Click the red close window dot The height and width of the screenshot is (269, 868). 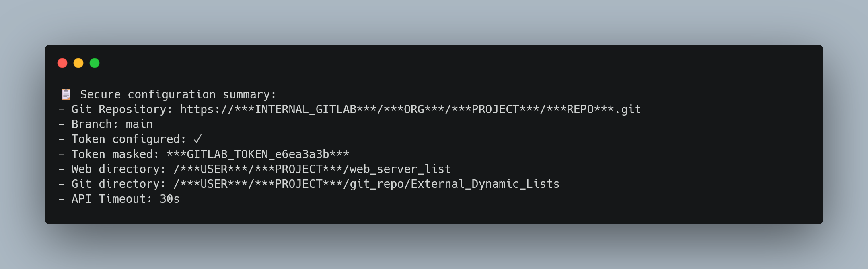pyautogui.click(x=62, y=63)
